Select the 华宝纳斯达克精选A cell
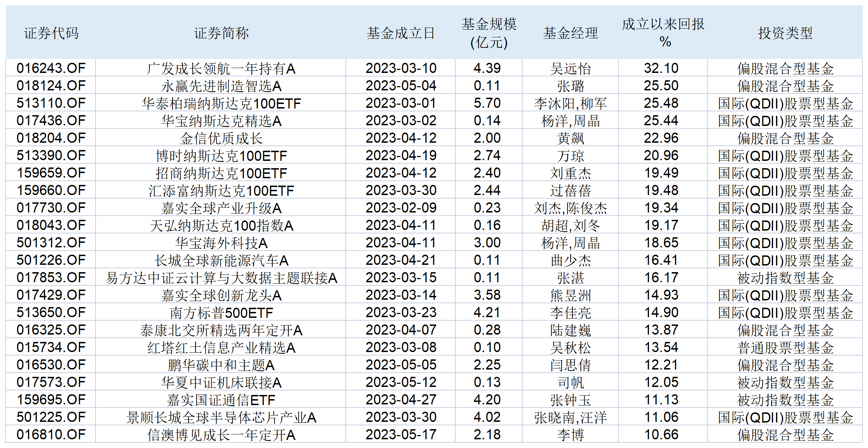Image resolution: width=868 pixels, height=448 pixels. [x=221, y=121]
